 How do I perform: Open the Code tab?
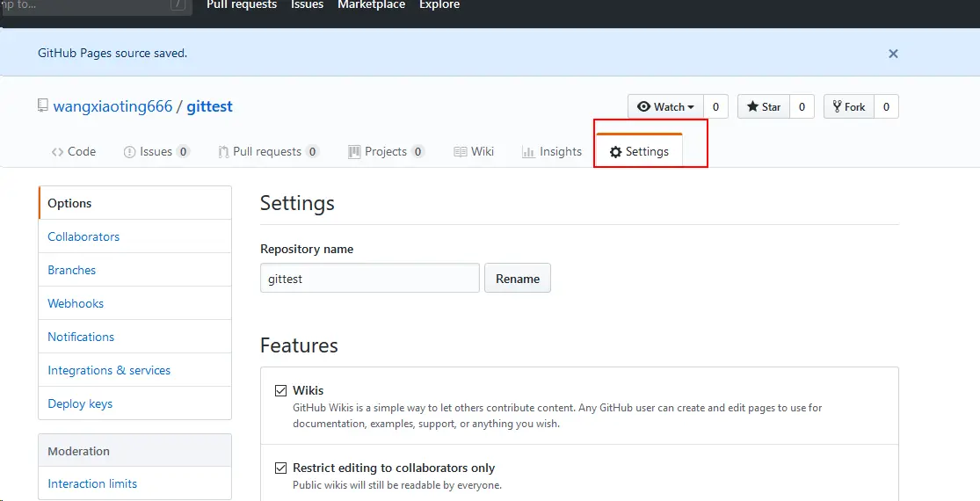[x=74, y=152]
